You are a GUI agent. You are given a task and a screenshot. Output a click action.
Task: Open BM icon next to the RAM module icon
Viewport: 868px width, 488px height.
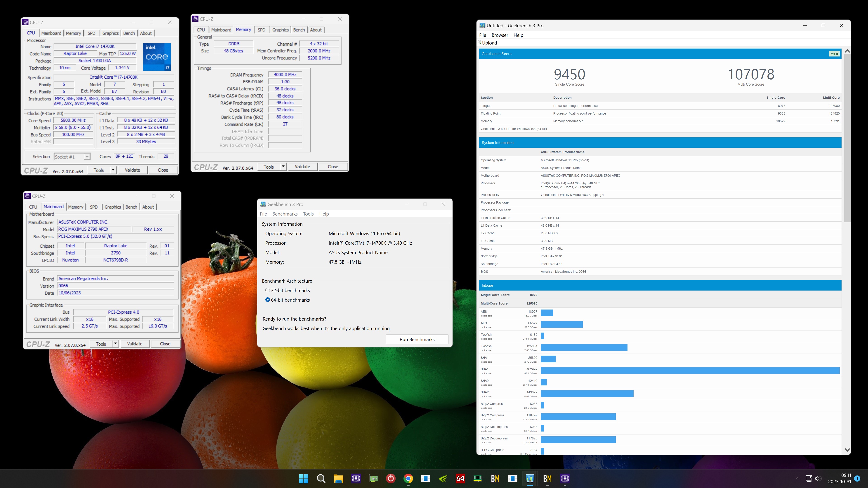(495, 479)
